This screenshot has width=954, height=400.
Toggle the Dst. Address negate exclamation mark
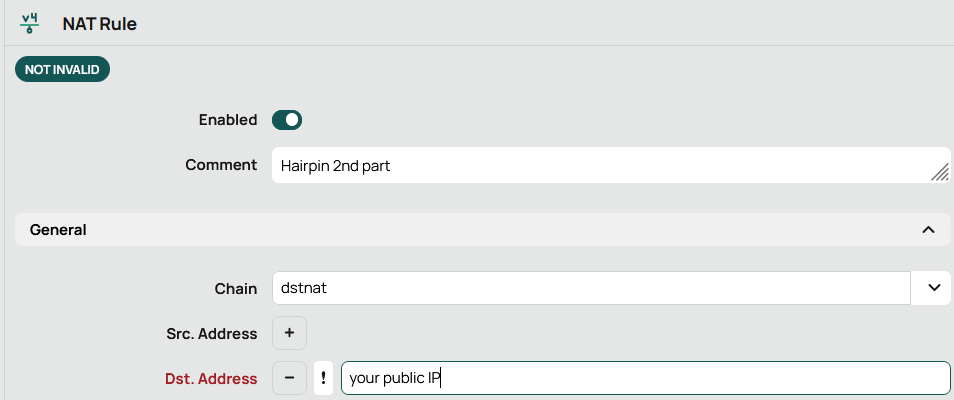click(324, 378)
